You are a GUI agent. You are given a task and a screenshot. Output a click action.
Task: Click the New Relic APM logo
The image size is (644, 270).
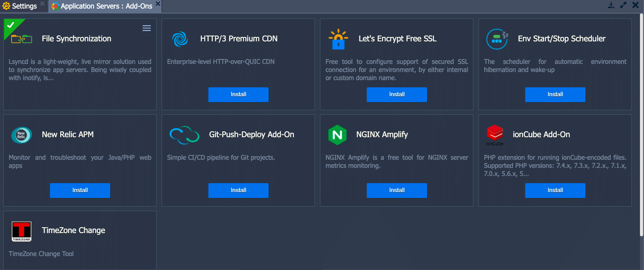[x=22, y=135]
